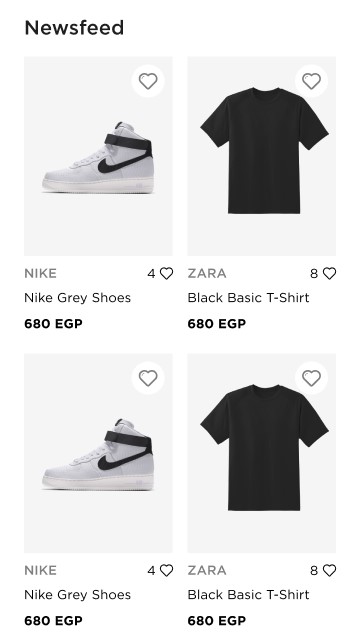Open first Black Basic T-Shirt title
Image resolution: width=360 pixels, height=642 pixels.
(248, 298)
